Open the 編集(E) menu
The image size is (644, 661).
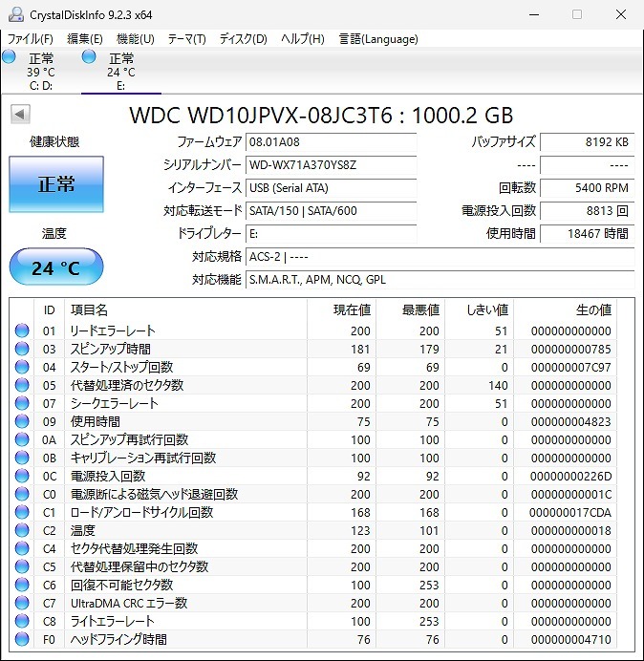point(85,39)
